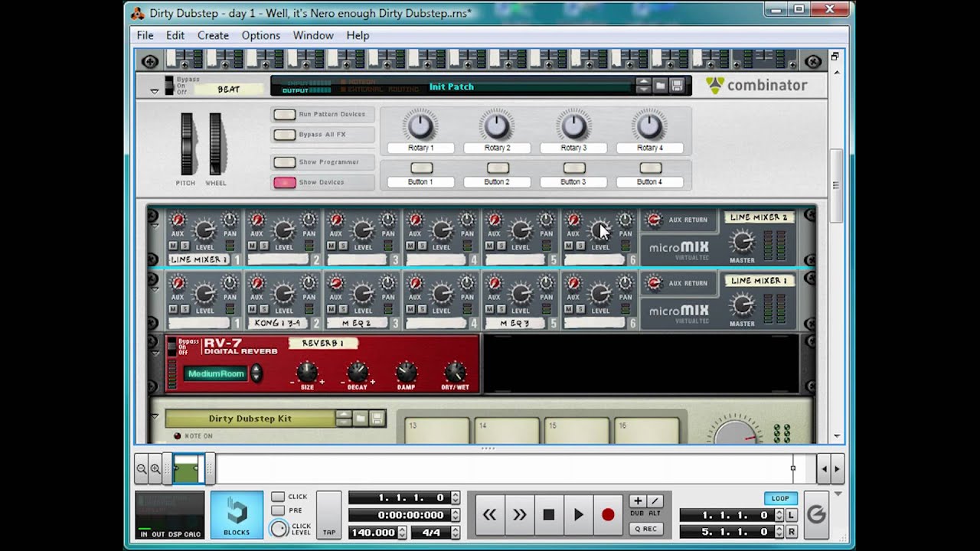Click the Click Level knob
The image size is (980, 551).
279,529
